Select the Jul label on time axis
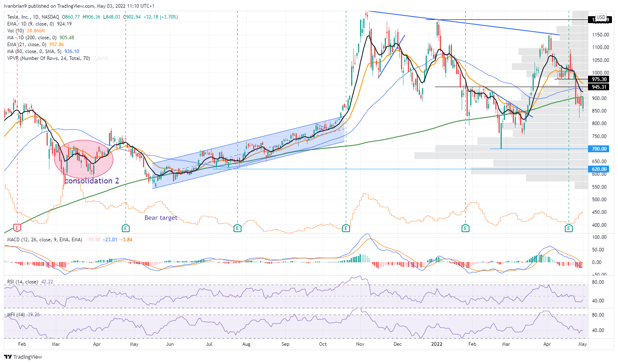 tap(209, 344)
